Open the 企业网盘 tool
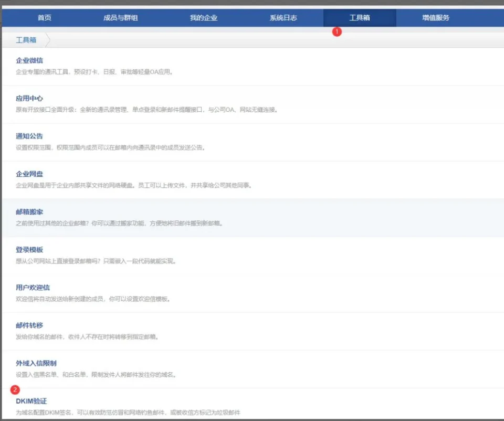 29,174
